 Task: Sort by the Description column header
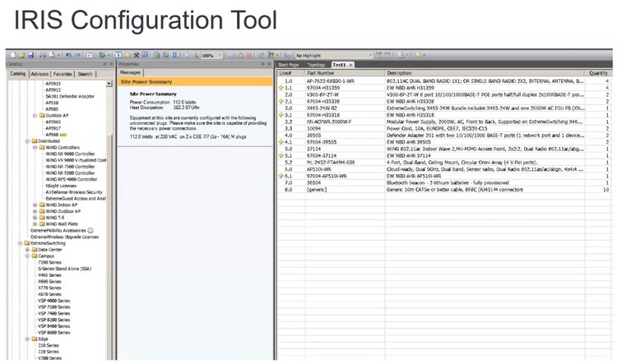point(485,73)
